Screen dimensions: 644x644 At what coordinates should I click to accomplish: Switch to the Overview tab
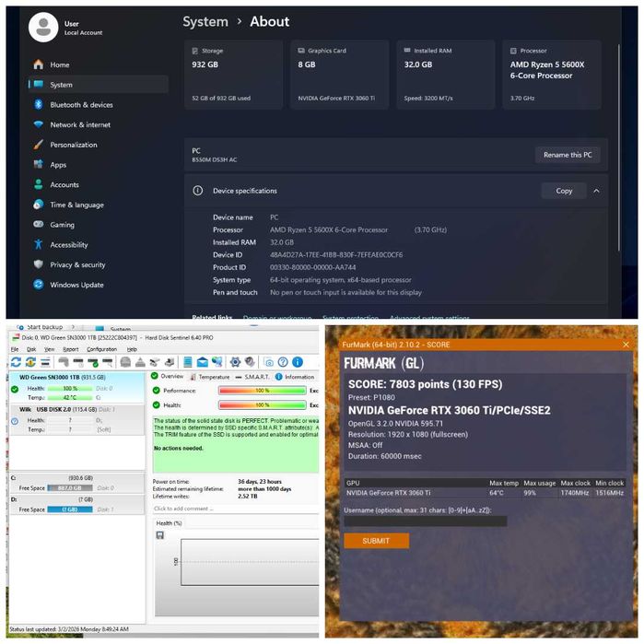(x=168, y=376)
